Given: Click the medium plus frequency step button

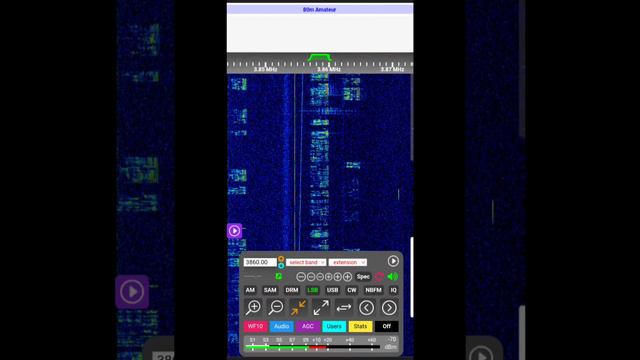Looking at the screenshot, I should click(338, 277).
